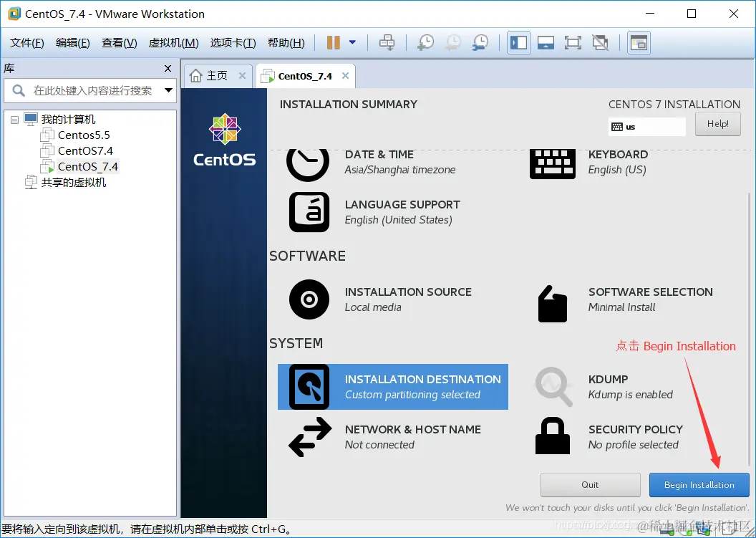The width and height of the screenshot is (756, 538).
Task: Take a snapshot of the virtual machine
Action: [x=425, y=42]
